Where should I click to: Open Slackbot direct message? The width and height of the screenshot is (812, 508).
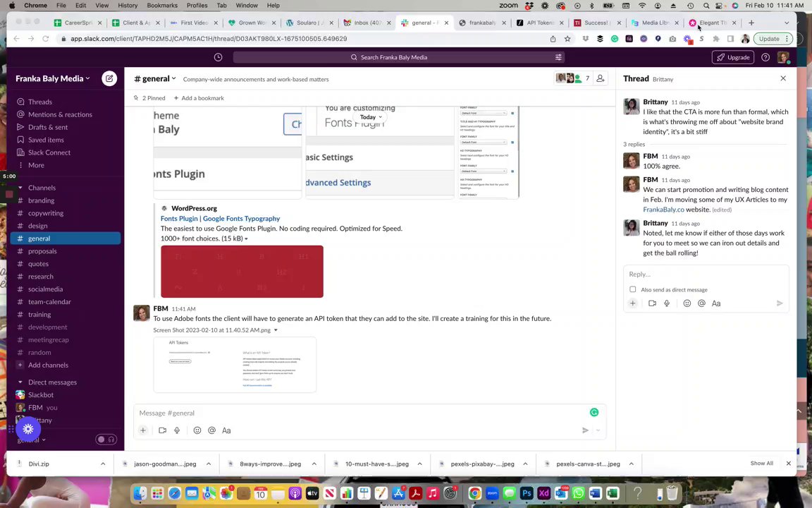(x=41, y=395)
